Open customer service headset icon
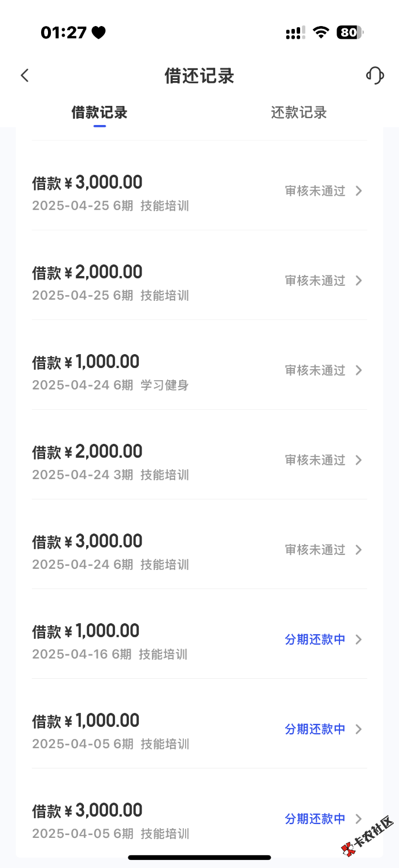The image size is (399, 868). tap(375, 75)
